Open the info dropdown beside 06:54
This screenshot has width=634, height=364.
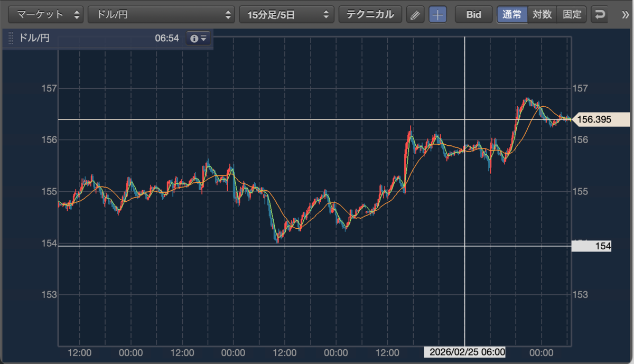coord(199,38)
